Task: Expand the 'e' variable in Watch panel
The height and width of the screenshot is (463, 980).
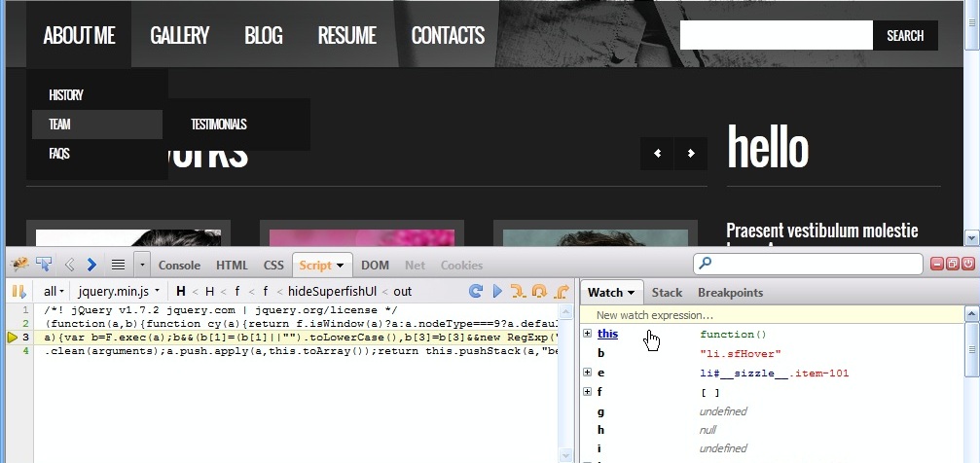Action: coord(588,373)
